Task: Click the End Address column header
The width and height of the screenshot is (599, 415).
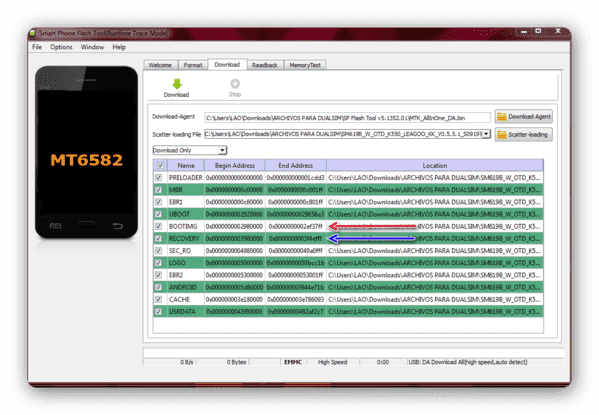Action: click(x=296, y=165)
